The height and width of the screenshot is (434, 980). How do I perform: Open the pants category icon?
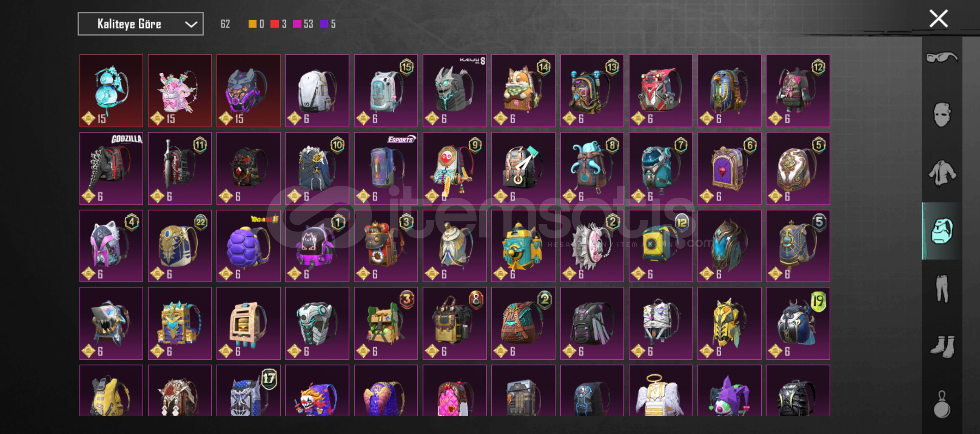point(941,288)
